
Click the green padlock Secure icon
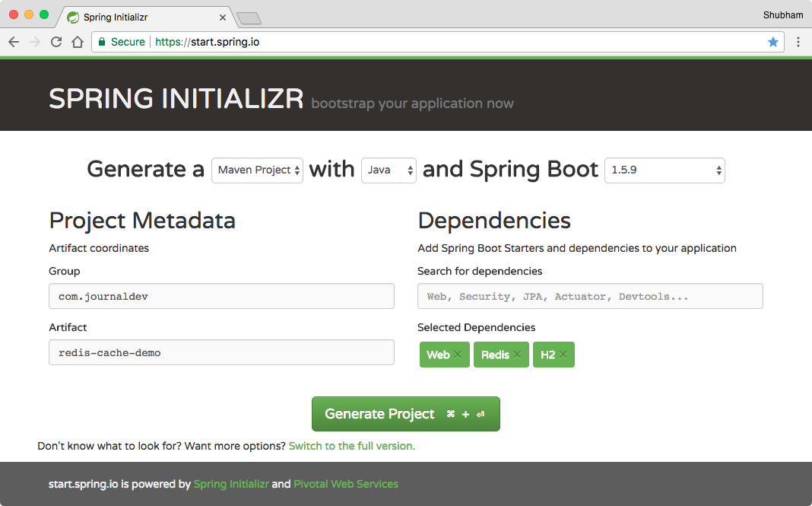[102, 42]
